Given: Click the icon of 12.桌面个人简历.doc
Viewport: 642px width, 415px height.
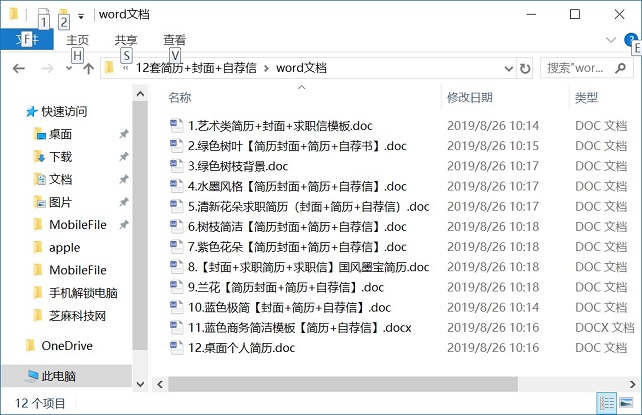Looking at the screenshot, I should pos(176,348).
